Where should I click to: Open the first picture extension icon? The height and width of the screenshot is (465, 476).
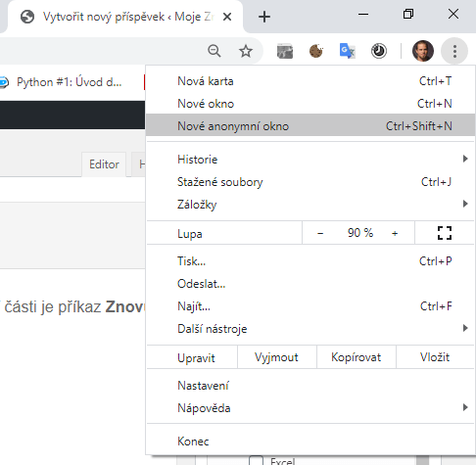pyautogui.click(x=285, y=51)
